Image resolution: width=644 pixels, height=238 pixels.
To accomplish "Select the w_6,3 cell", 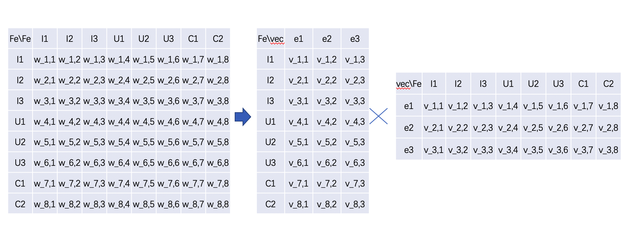I will (x=94, y=163).
